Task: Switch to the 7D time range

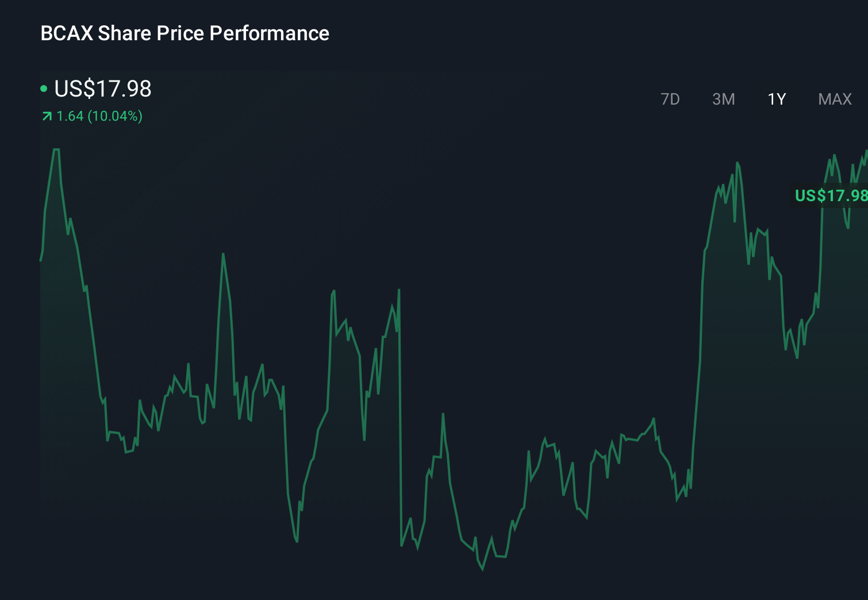Action: tap(670, 99)
